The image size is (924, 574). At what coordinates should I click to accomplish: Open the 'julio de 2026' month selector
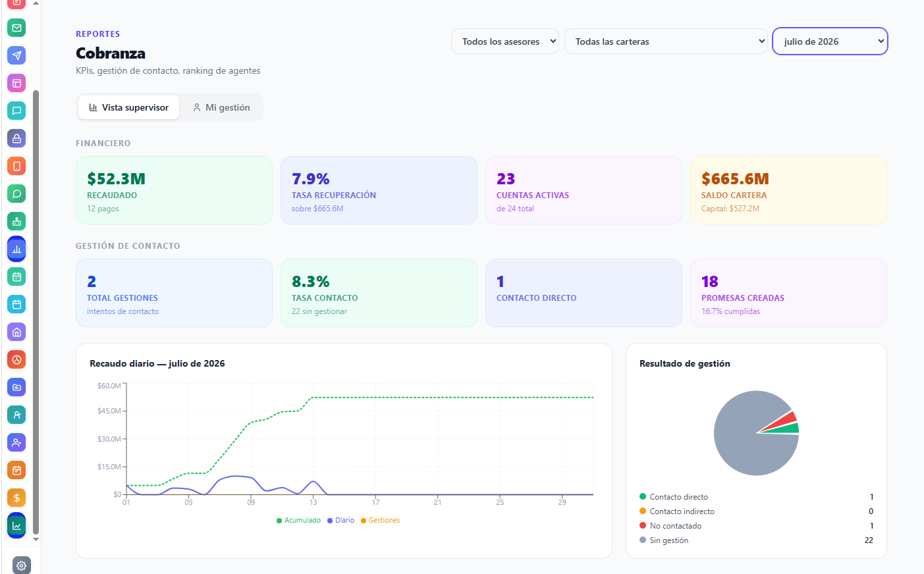pos(830,41)
